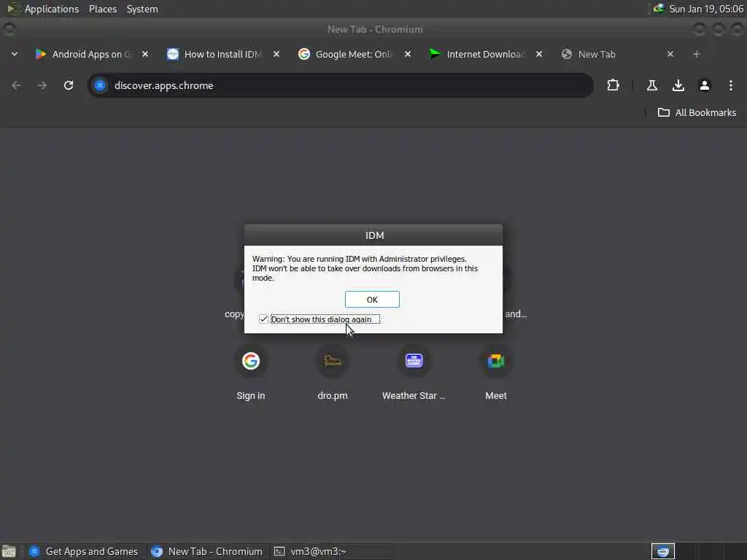Open Chrome Labs flask icon
The height and width of the screenshot is (560, 747).
pyautogui.click(x=651, y=85)
